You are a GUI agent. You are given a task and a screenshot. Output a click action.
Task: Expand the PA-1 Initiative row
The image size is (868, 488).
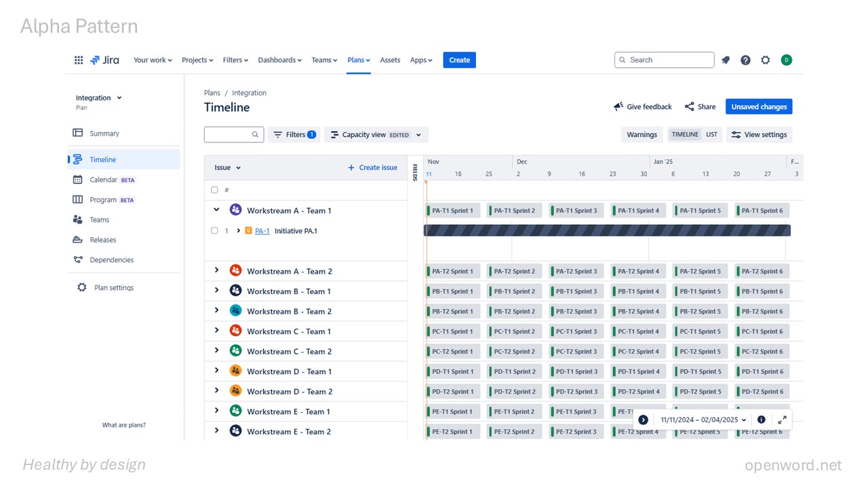click(x=238, y=230)
